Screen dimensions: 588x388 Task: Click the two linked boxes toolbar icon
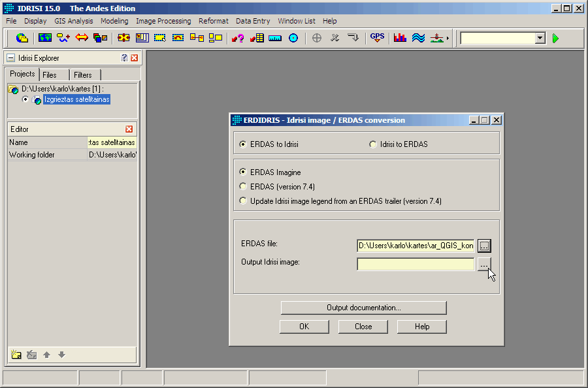197,38
